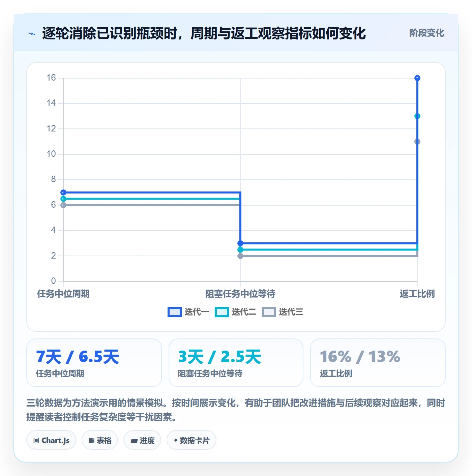Select the 数据卡片 tag chip

[x=191, y=440]
